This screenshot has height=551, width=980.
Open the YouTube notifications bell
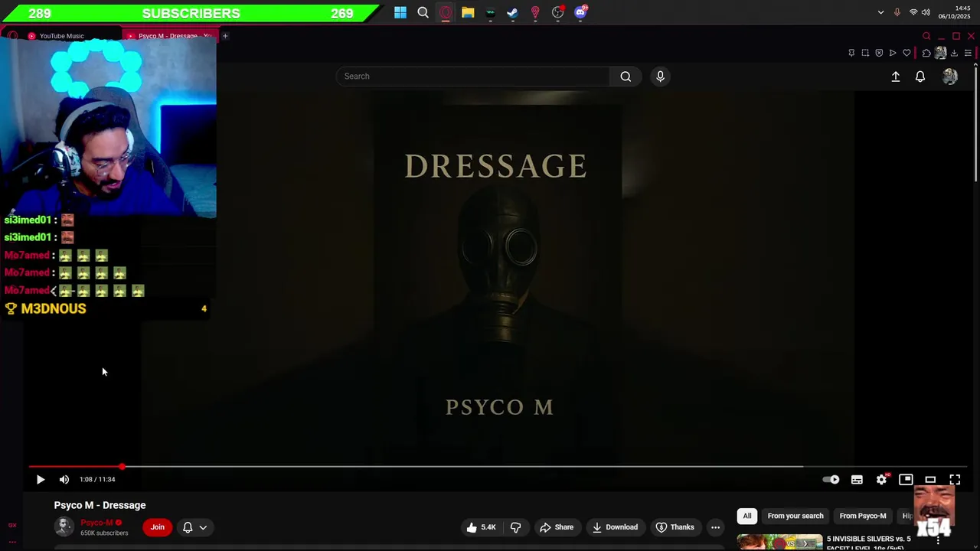pyautogui.click(x=920, y=77)
